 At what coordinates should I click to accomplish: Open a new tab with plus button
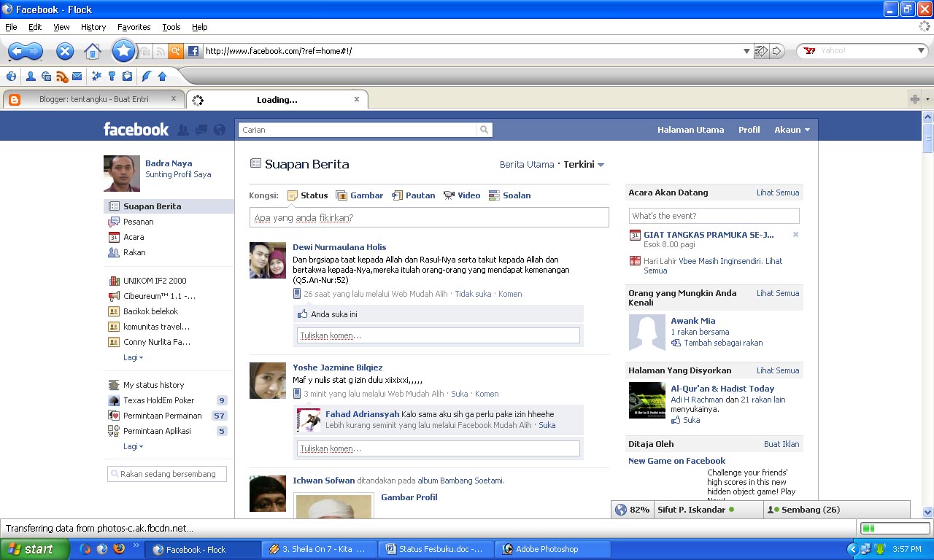(x=915, y=99)
